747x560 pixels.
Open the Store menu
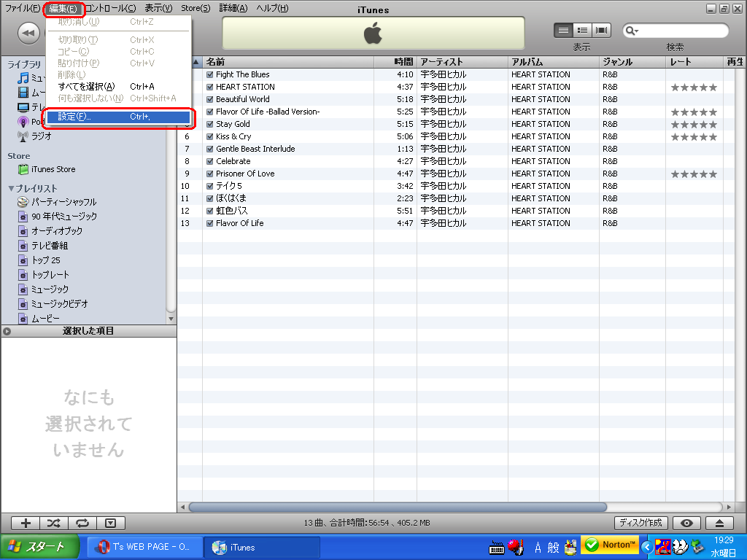196,9
